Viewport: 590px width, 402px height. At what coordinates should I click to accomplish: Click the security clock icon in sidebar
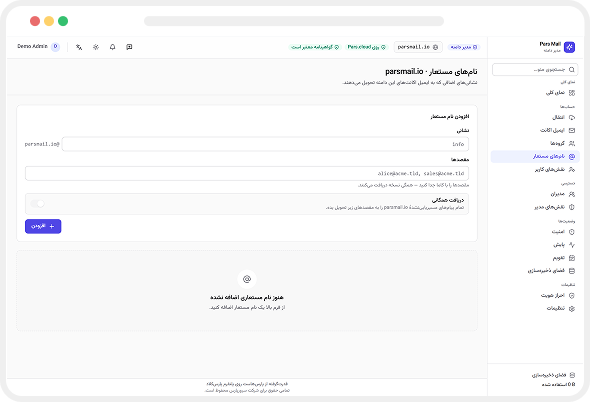click(572, 232)
